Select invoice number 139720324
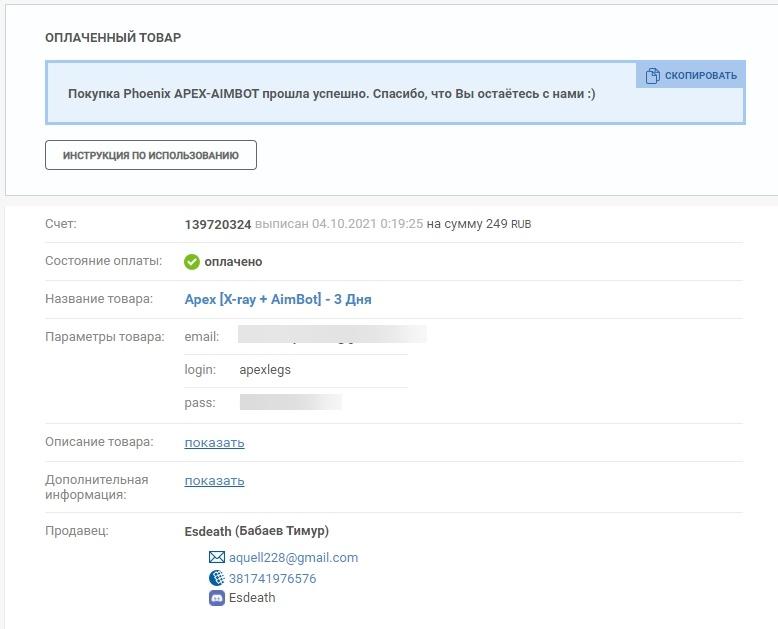This screenshot has height=629, width=778. pyautogui.click(x=218, y=224)
